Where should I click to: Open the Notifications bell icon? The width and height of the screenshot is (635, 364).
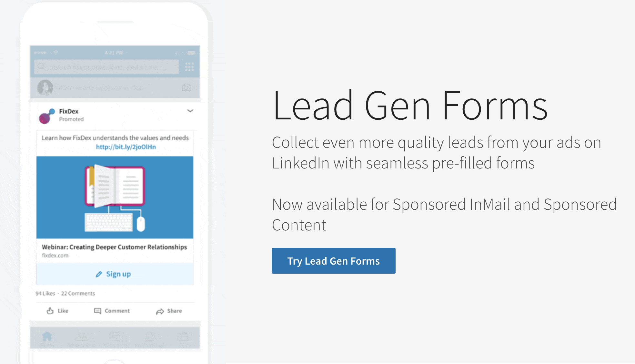tap(149, 337)
